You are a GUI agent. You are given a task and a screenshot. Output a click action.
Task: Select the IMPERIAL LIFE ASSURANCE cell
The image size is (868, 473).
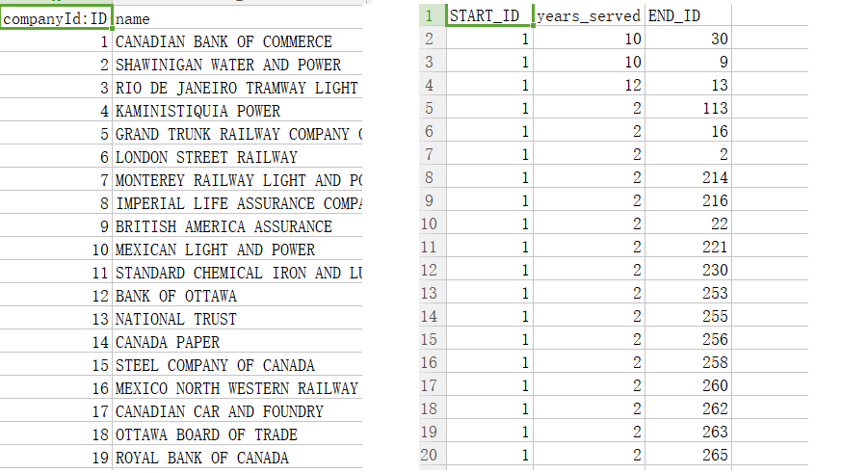click(238, 203)
